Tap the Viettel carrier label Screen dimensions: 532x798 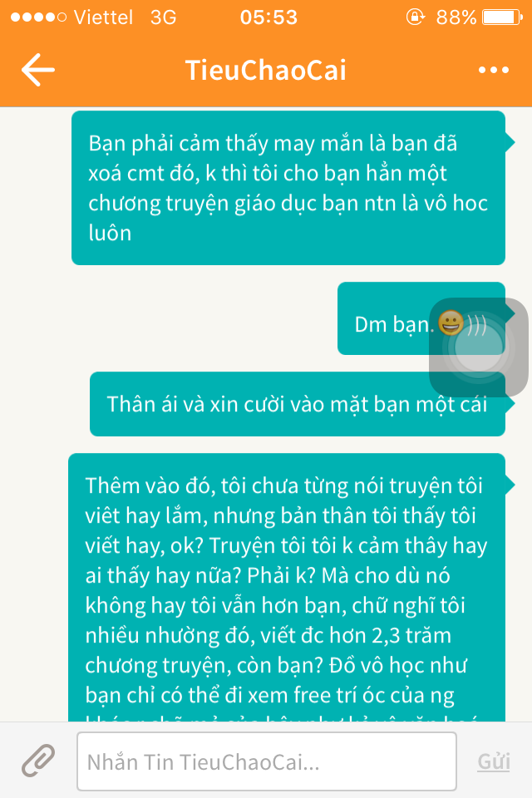click(x=103, y=17)
